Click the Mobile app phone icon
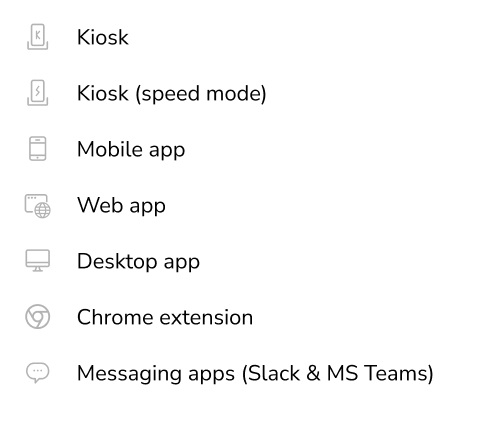The image size is (494, 436). 38,148
